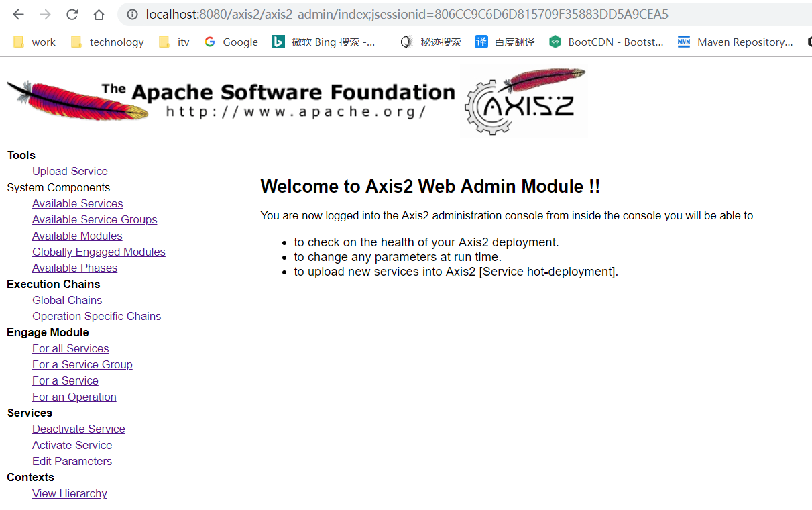Go back with the browser back arrow
812x510 pixels.
(x=18, y=15)
